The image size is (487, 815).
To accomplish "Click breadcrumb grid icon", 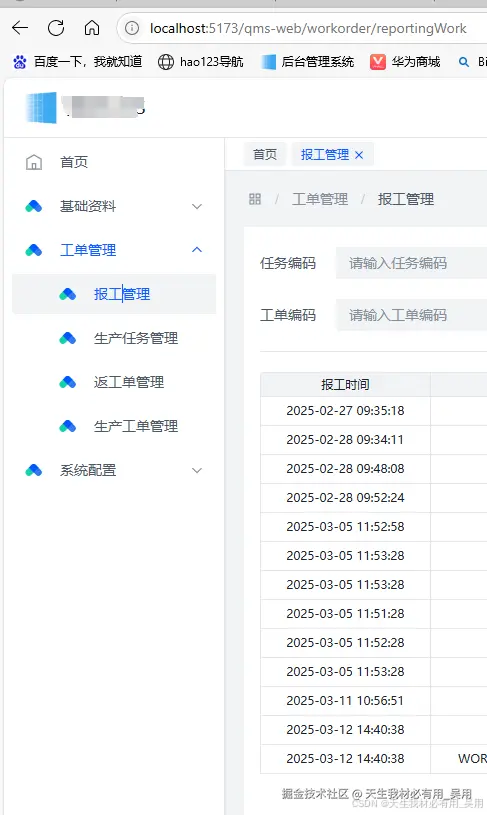I will (255, 199).
